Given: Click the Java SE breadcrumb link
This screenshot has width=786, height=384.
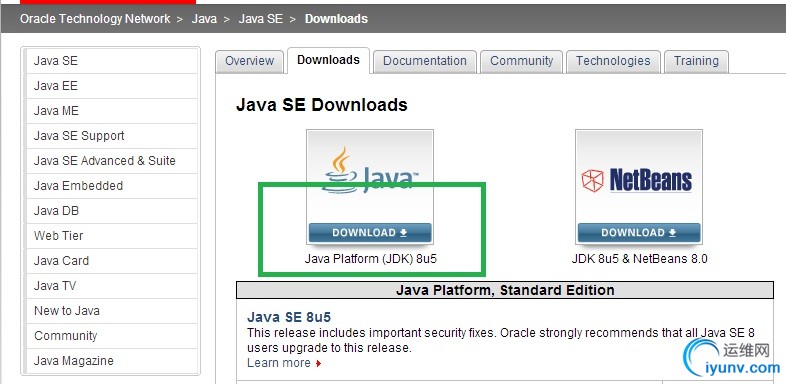Looking at the screenshot, I should (x=261, y=19).
